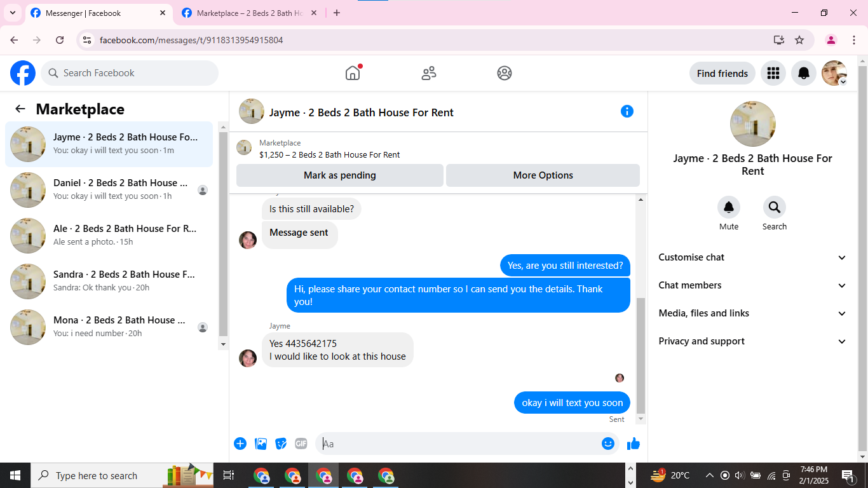Click the conversation list scrollbar

(x=223, y=235)
